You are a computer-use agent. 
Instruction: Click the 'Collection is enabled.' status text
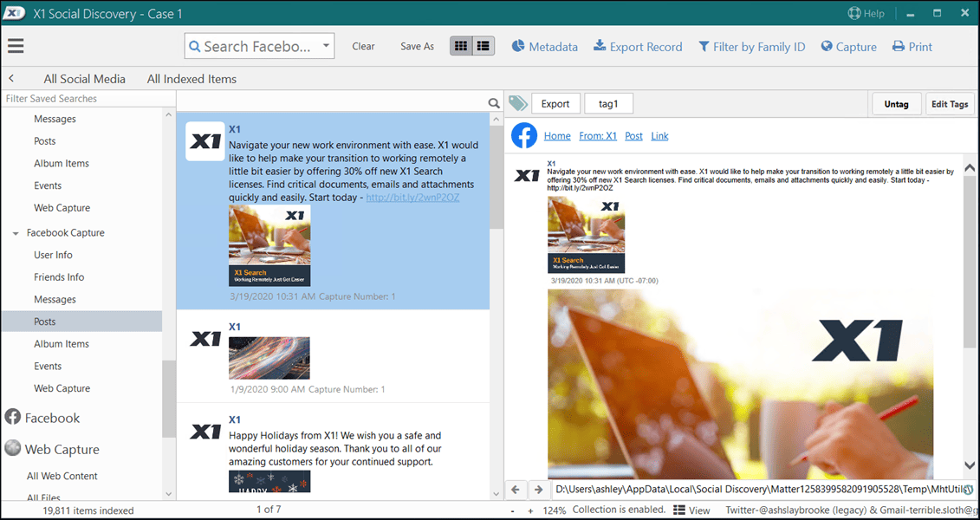pyautogui.click(x=619, y=510)
